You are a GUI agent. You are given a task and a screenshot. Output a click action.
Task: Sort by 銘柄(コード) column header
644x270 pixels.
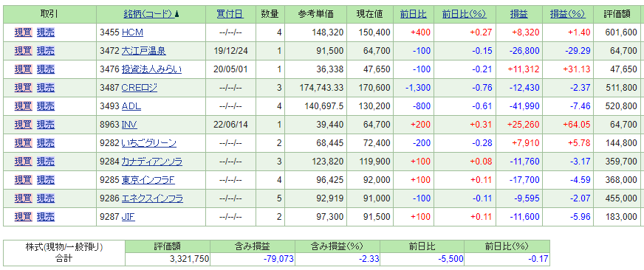click(148, 14)
